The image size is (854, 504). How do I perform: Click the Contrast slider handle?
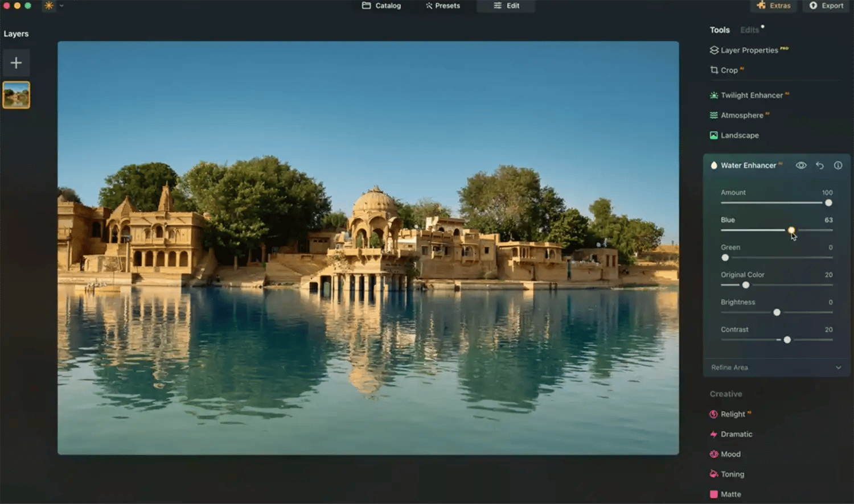787,340
